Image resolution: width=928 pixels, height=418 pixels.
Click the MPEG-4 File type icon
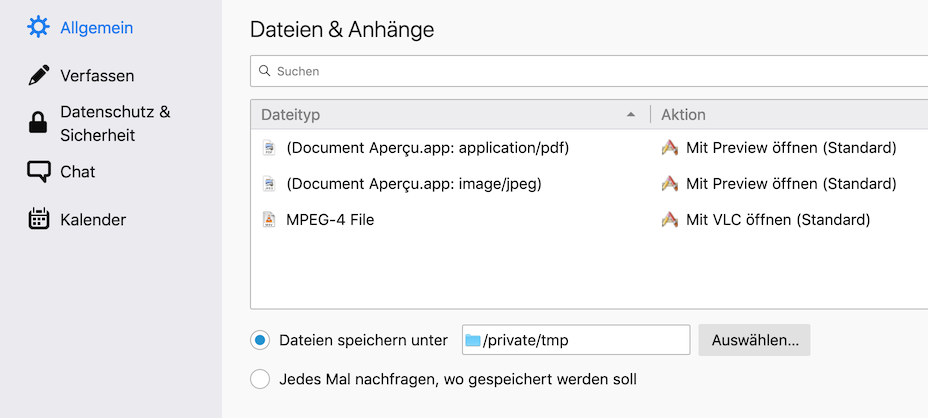click(268, 220)
